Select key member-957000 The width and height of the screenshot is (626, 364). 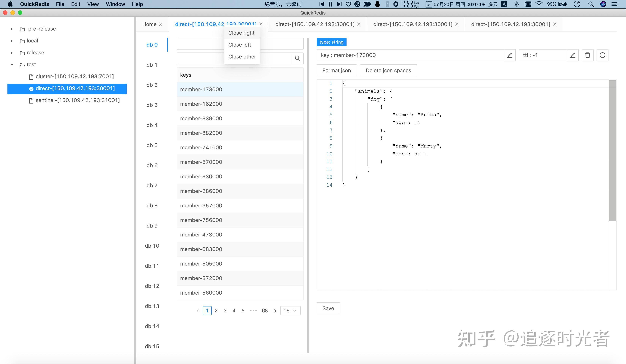(240, 206)
